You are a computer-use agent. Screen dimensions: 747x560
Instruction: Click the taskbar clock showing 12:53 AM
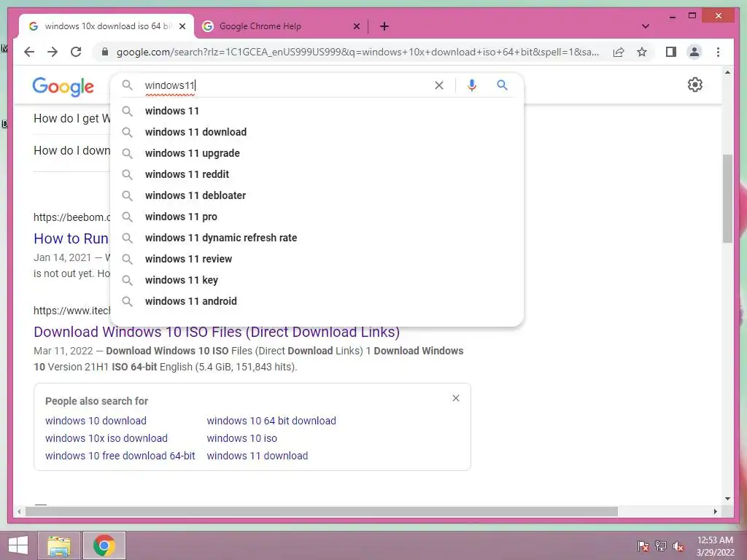(715, 546)
